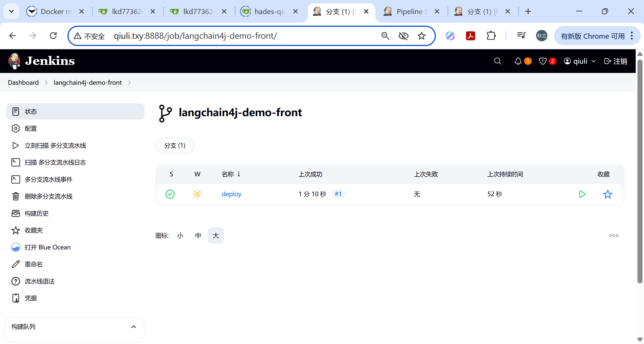Toggle favorite star for deploy branch

click(x=608, y=194)
